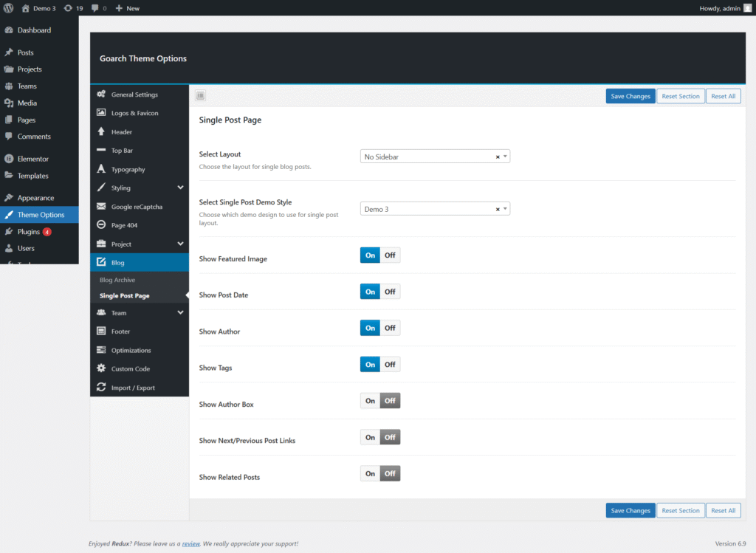Image resolution: width=756 pixels, height=553 pixels.
Task: Click the Dashboard gauge icon
Action: pyautogui.click(x=9, y=30)
